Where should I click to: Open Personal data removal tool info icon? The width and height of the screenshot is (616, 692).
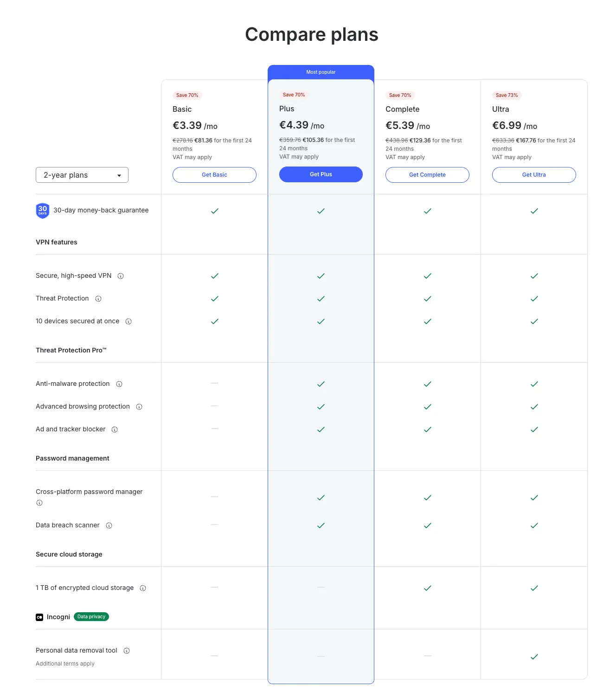click(x=127, y=651)
